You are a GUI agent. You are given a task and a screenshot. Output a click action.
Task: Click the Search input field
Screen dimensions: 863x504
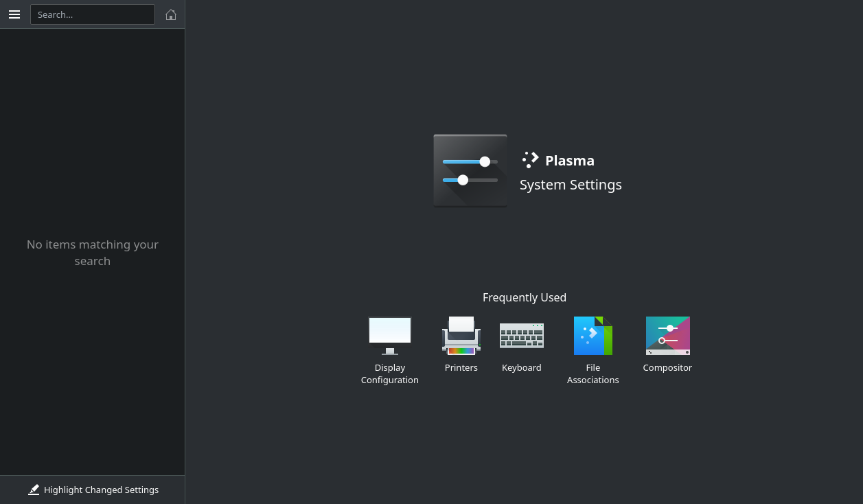[x=93, y=14]
